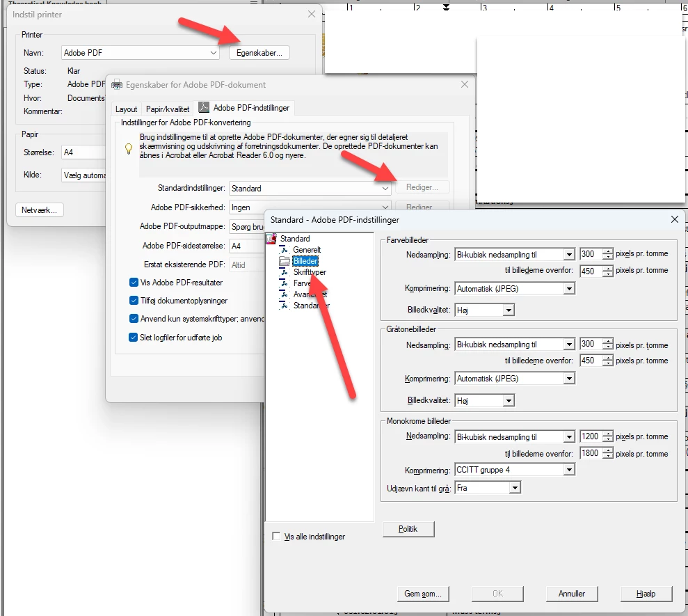Screen dimensions: 688x616
Task: Select Standard root node in settings tree
Action: (x=294, y=239)
